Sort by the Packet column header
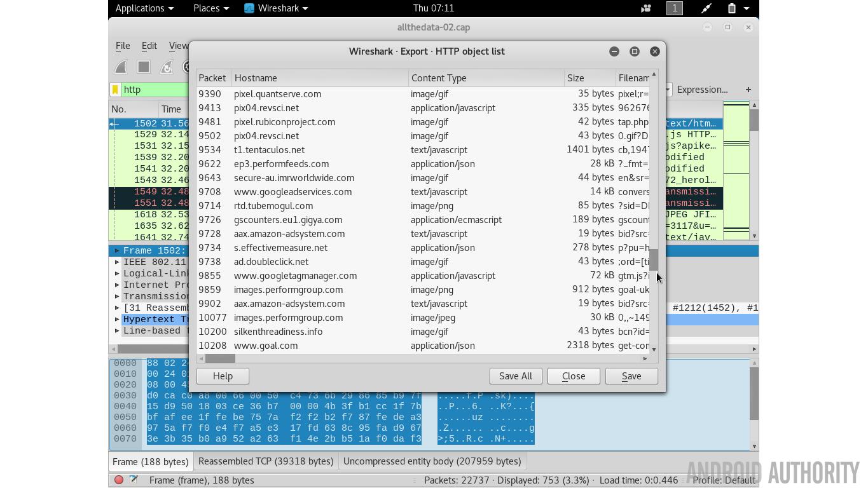Viewport: 868px width, 488px height. coord(214,78)
